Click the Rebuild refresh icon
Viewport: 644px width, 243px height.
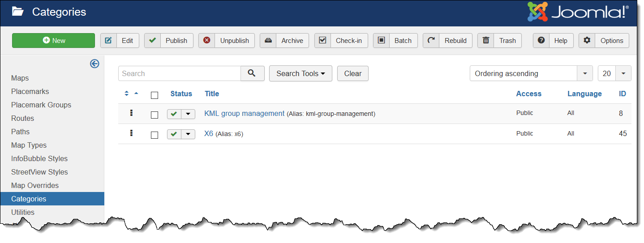(431, 40)
